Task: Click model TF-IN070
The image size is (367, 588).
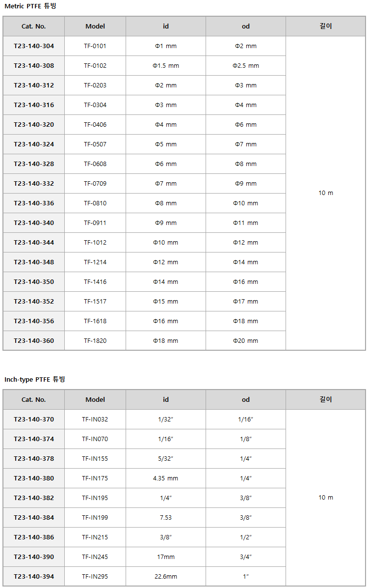Action: pyautogui.click(x=95, y=439)
